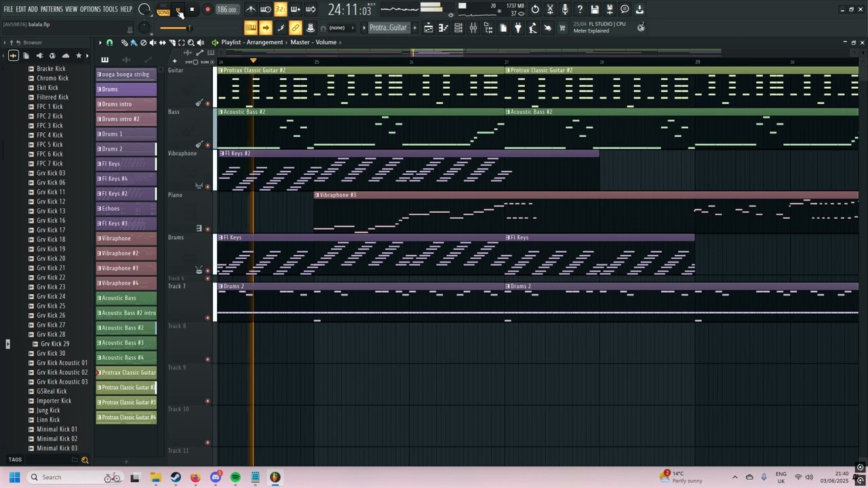Collapse the Browser panel arrow

coord(4,43)
